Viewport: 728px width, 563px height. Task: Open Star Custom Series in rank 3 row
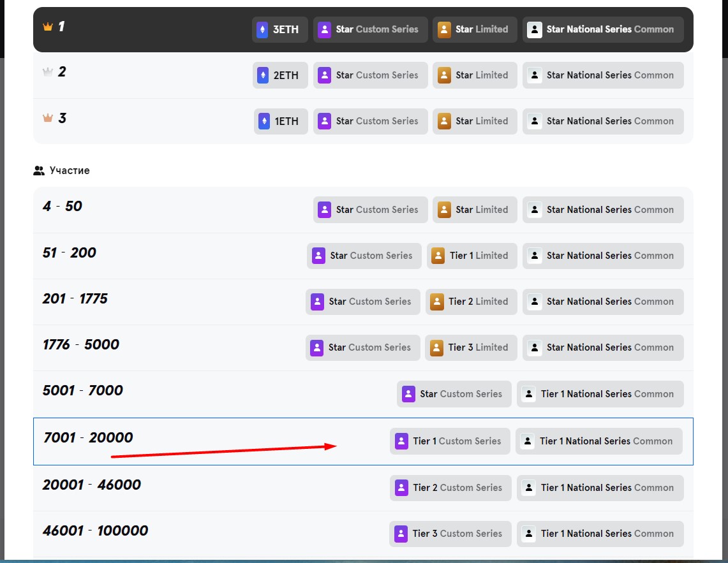pos(371,122)
